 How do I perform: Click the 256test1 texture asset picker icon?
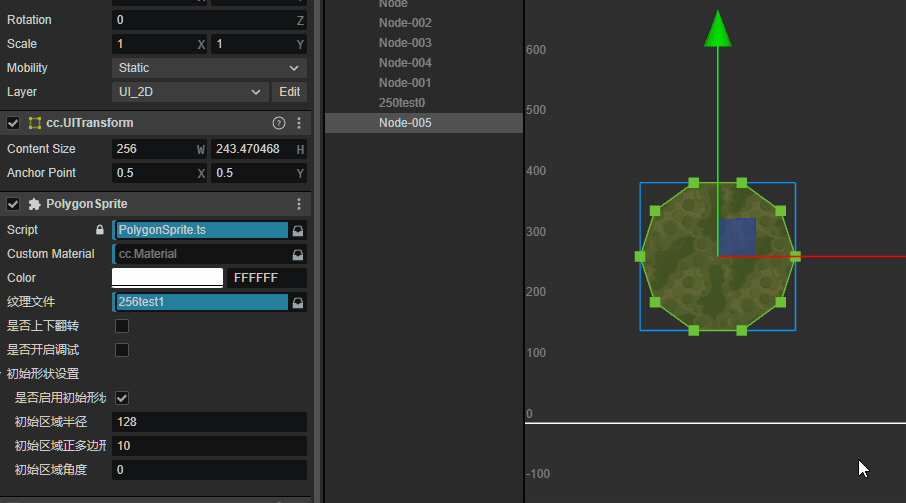pyautogui.click(x=297, y=302)
